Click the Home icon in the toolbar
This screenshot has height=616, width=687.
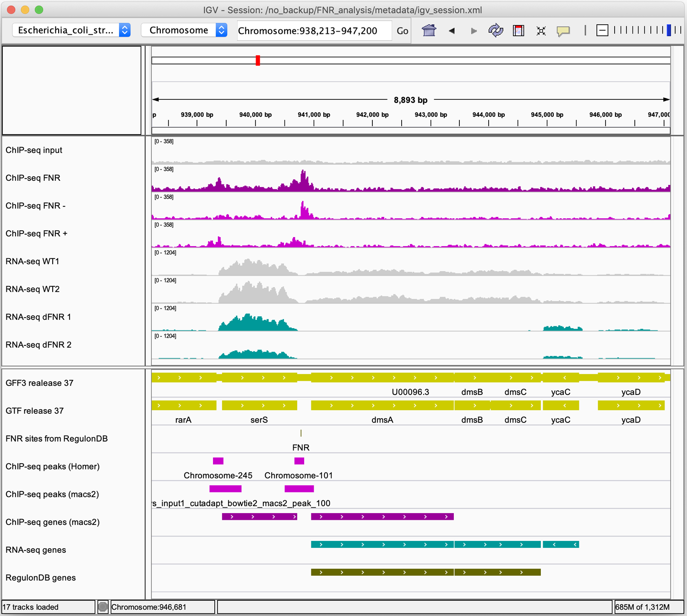coord(429,31)
